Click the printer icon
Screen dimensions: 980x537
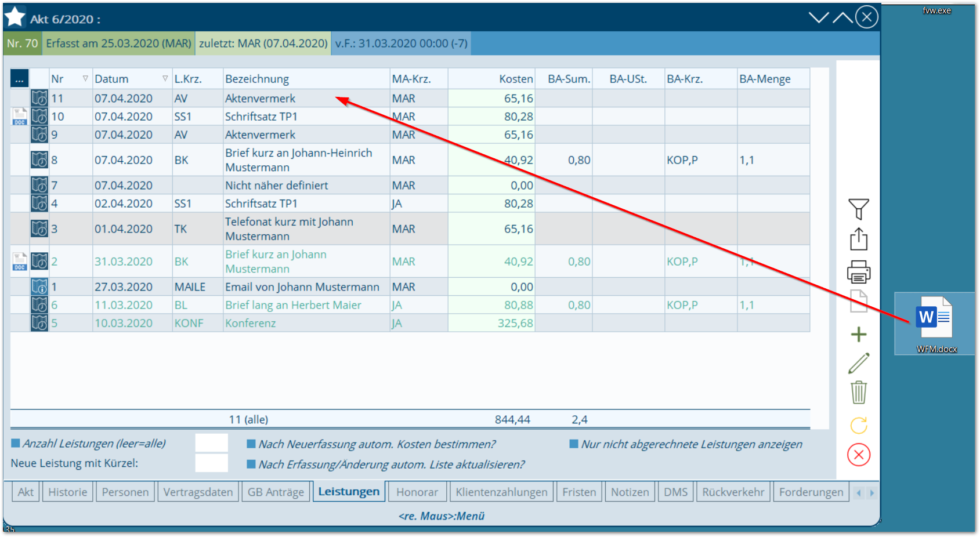click(859, 271)
